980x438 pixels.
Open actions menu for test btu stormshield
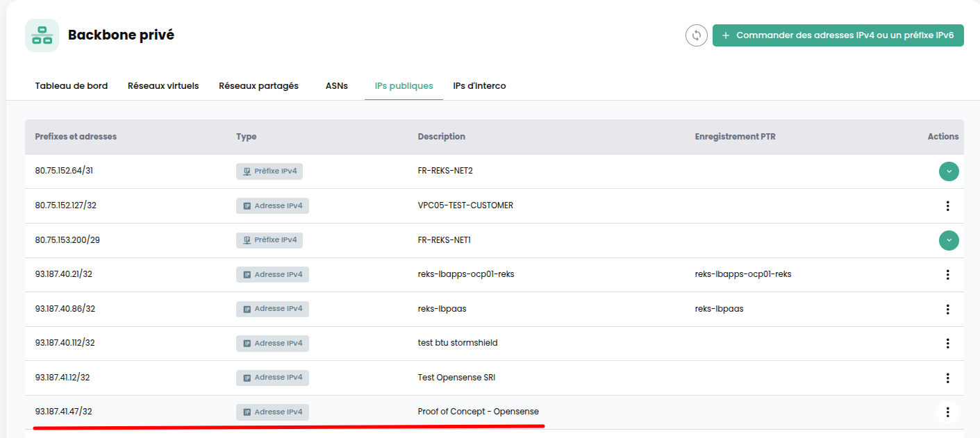pyautogui.click(x=948, y=344)
